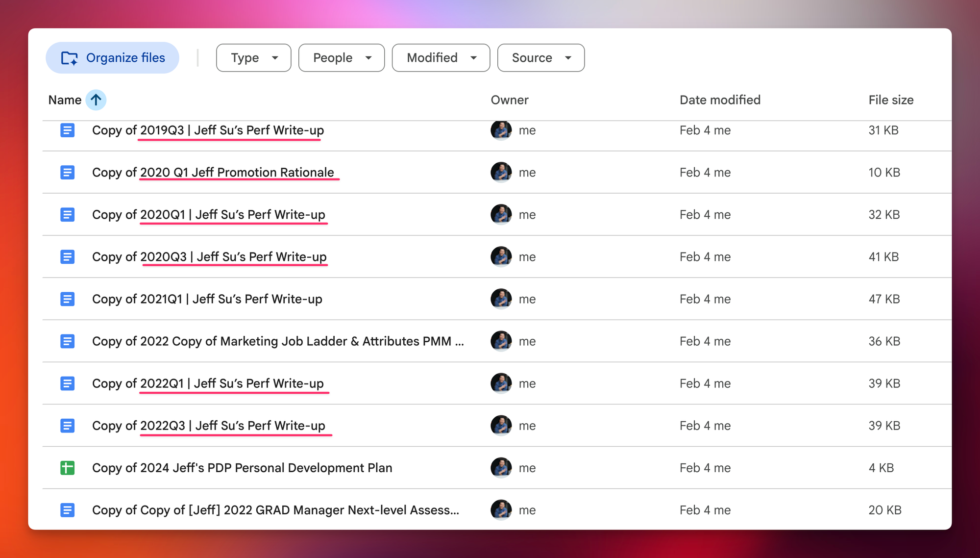Open the Type filter dropdown
The width and height of the screenshot is (980, 558).
pyautogui.click(x=253, y=58)
